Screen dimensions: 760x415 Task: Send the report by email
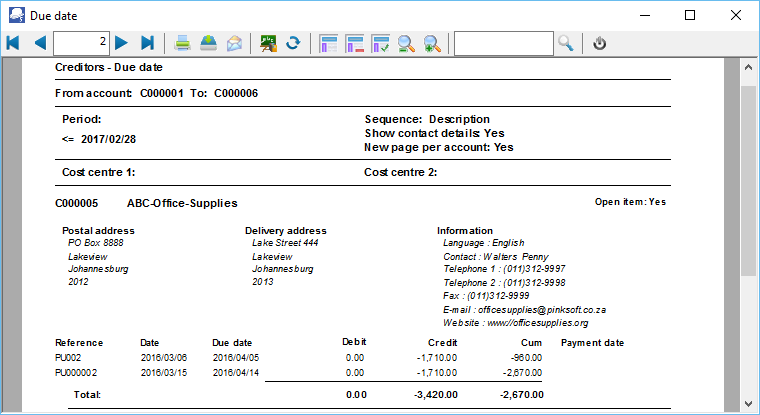[234, 43]
